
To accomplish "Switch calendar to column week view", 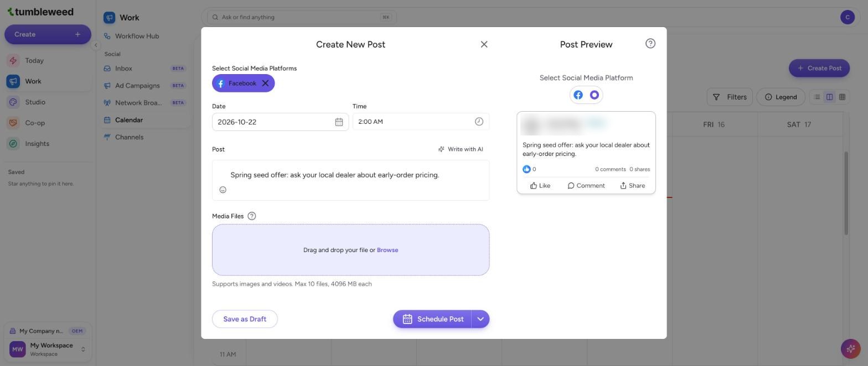I will (x=829, y=97).
